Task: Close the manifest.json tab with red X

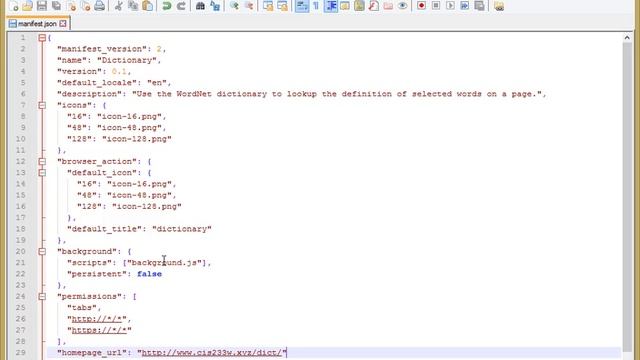Action: tap(63, 24)
